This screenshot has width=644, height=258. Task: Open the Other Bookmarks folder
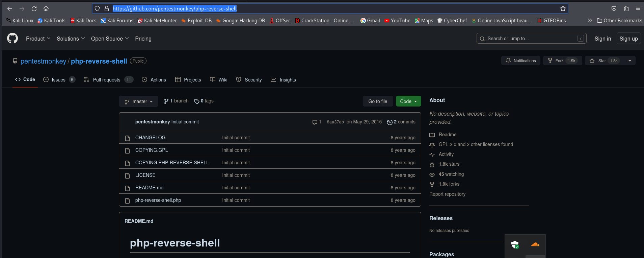click(619, 21)
